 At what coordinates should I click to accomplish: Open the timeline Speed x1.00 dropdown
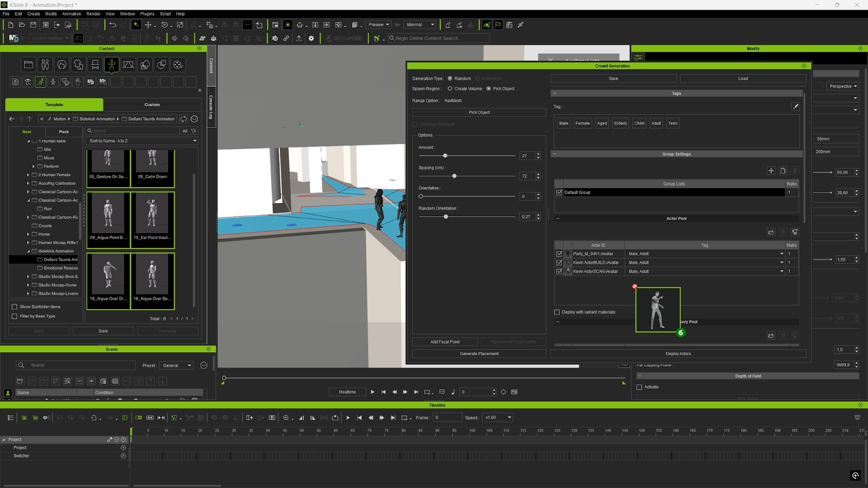(497, 418)
